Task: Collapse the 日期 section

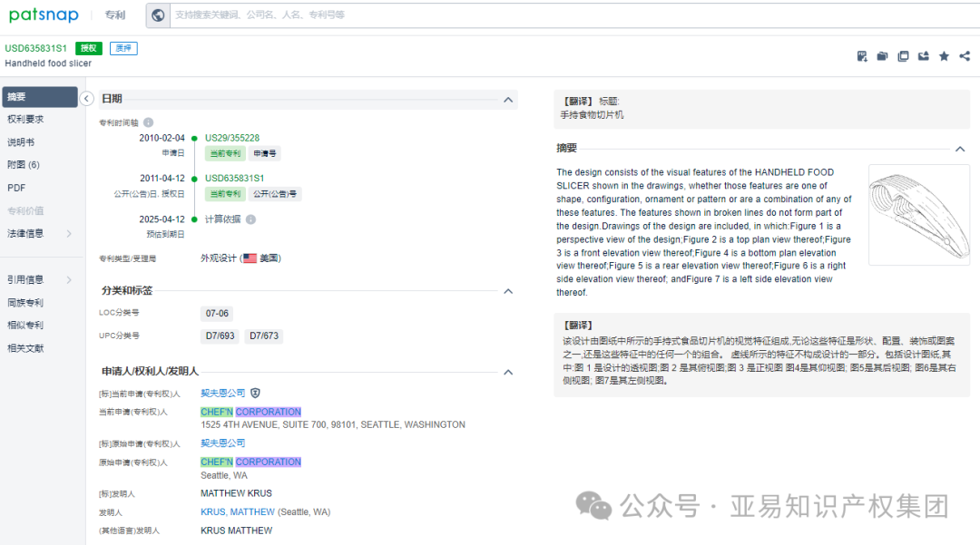Action: [508, 100]
